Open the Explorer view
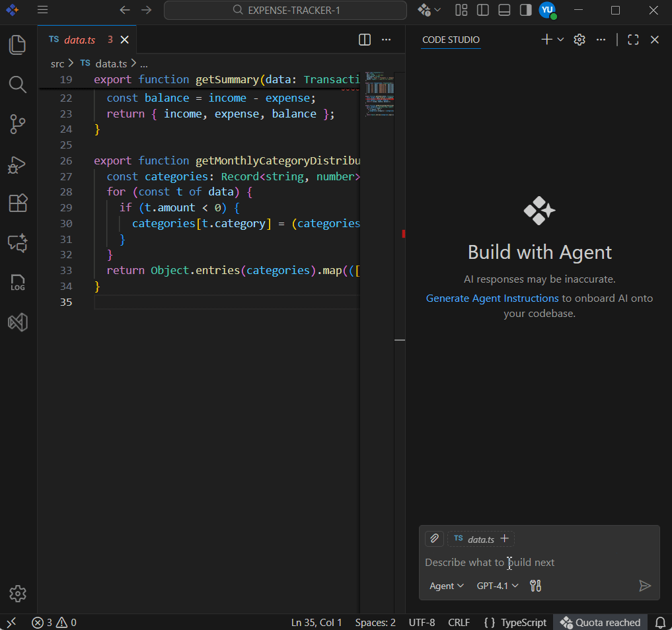672x630 pixels. [17, 44]
